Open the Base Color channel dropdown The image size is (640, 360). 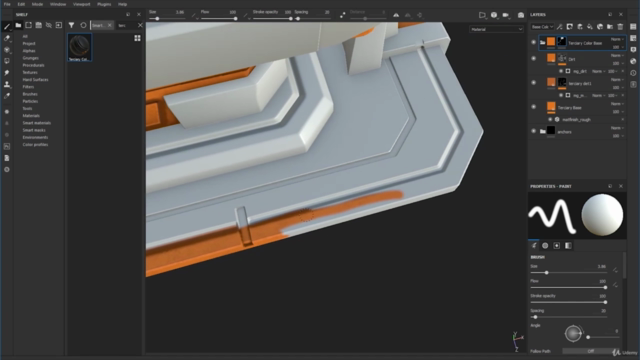[542, 27]
